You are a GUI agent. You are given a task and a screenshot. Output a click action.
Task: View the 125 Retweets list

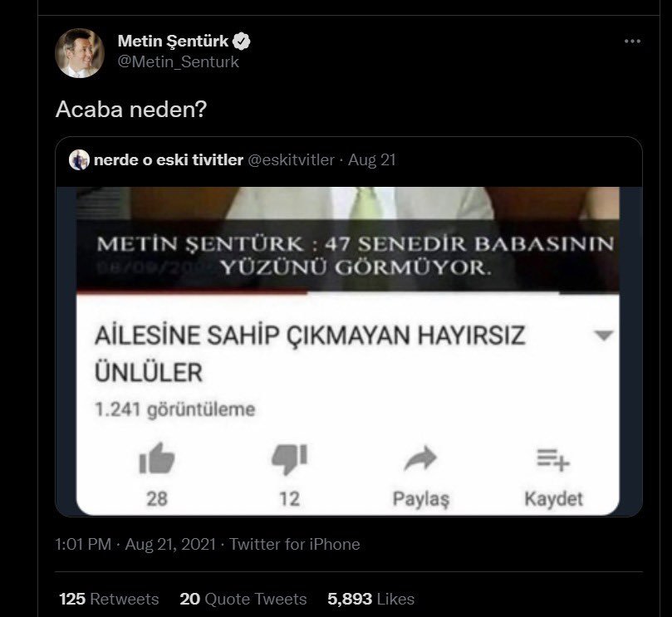tap(109, 599)
